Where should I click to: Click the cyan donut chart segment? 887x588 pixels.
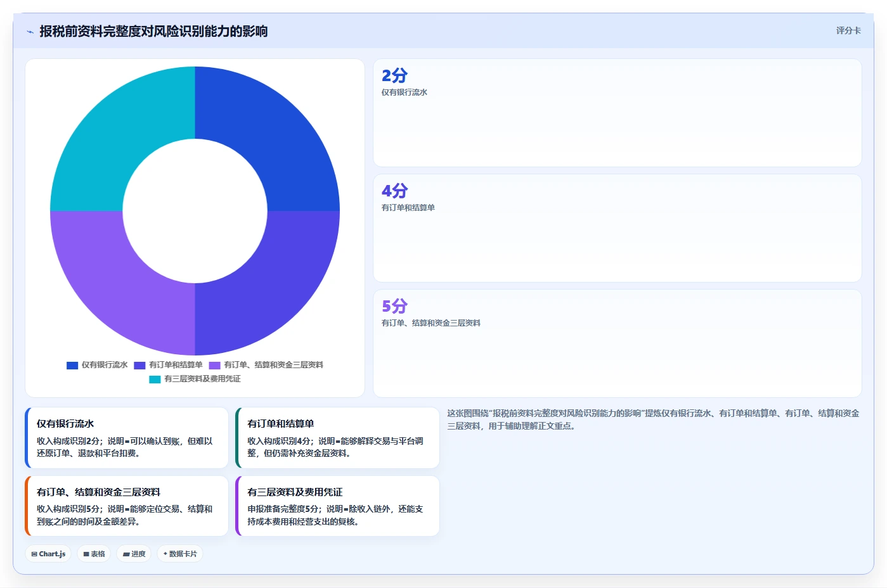pos(117,133)
